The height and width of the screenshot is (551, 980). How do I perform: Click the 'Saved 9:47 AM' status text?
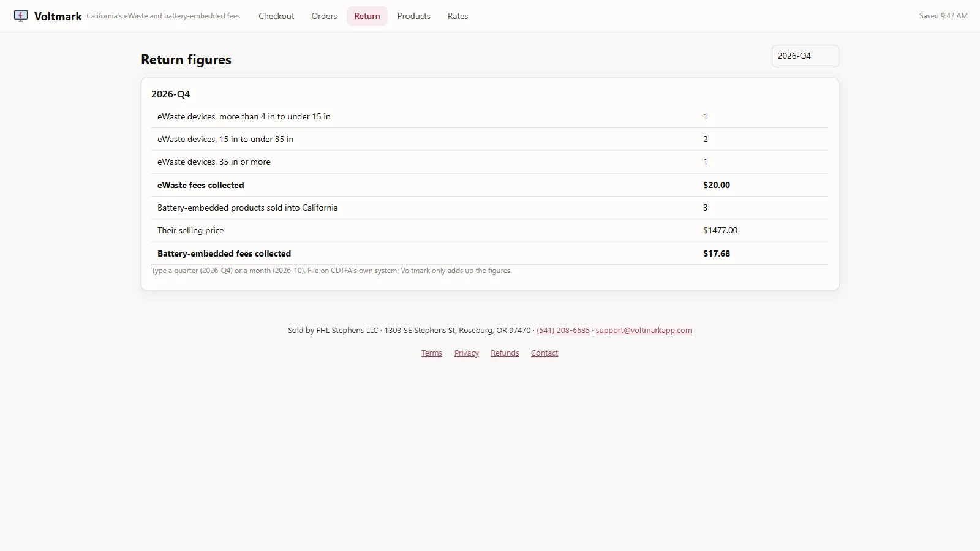(x=943, y=16)
